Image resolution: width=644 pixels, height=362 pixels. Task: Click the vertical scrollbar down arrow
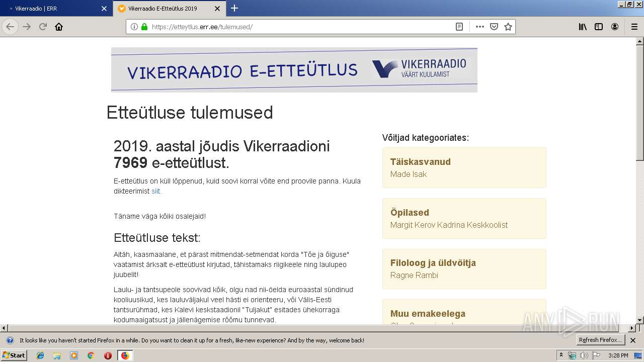pos(639,320)
